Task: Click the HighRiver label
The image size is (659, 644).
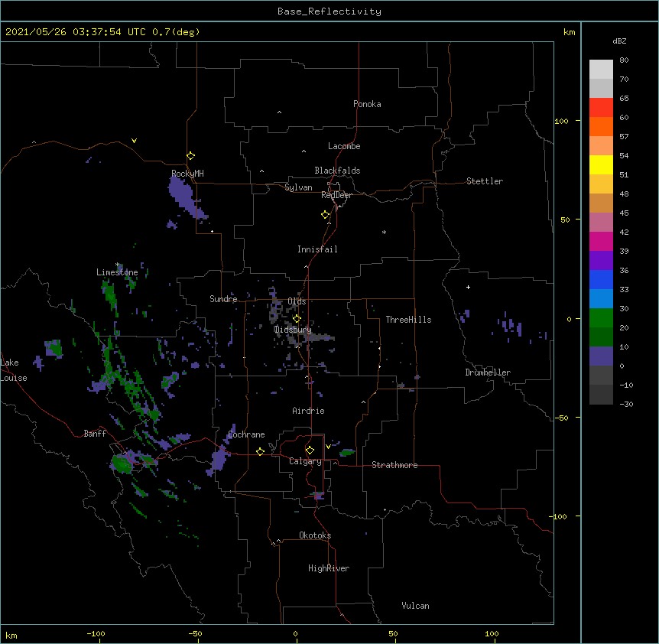Action: click(x=329, y=568)
